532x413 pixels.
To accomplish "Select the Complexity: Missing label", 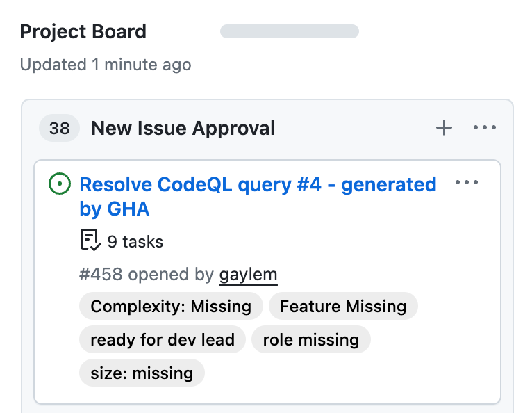I will (x=171, y=307).
